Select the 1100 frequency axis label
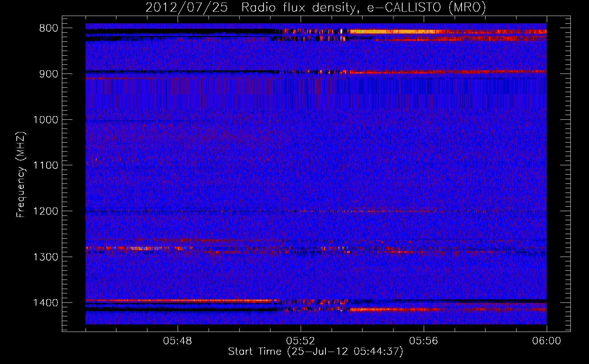This screenshot has width=589, height=364. point(46,166)
